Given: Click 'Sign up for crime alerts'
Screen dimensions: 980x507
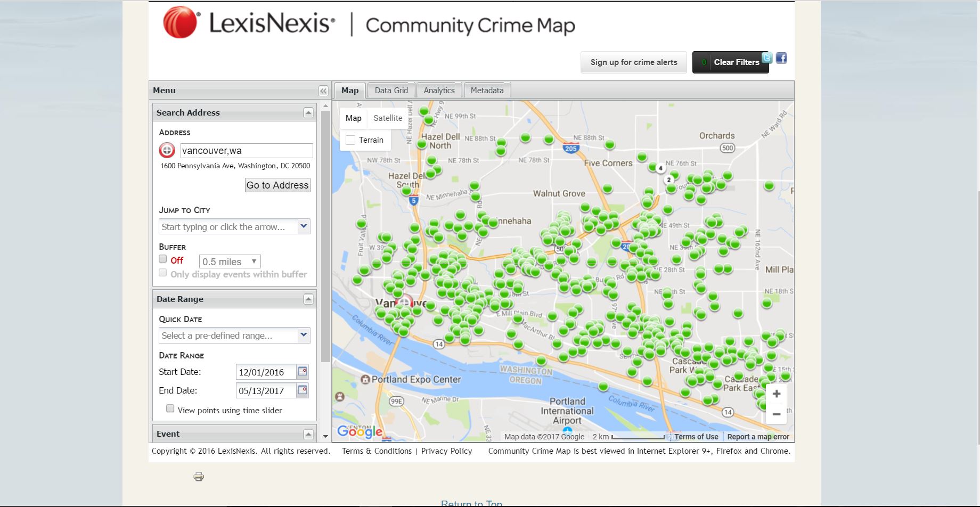Looking at the screenshot, I should (x=633, y=62).
